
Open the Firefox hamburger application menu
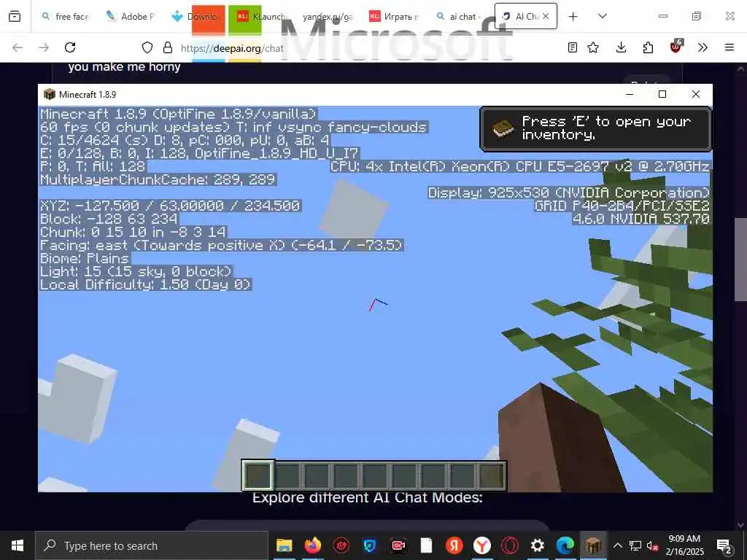click(729, 47)
